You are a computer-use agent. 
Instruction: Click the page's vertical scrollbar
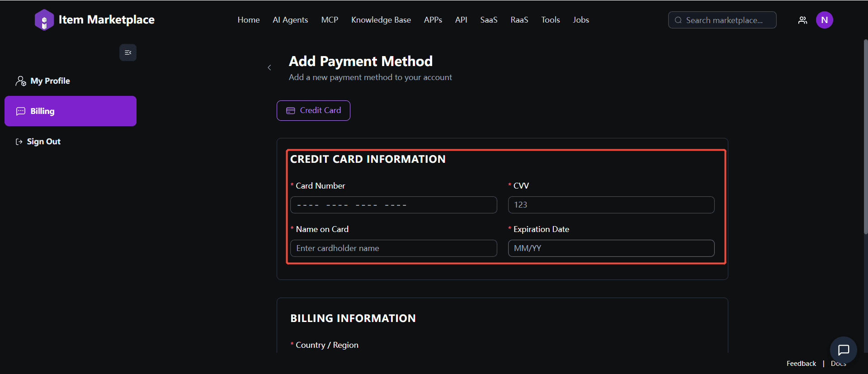point(865,136)
